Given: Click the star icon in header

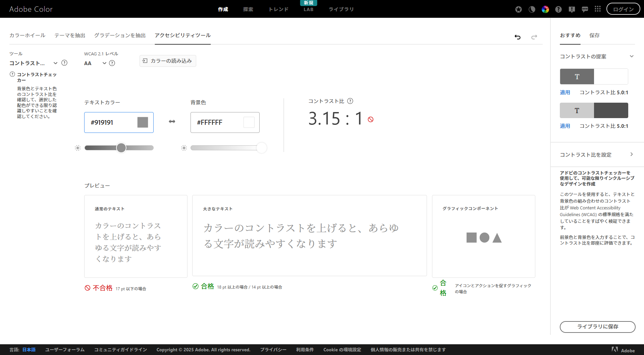Looking at the screenshot, I should tap(519, 9).
